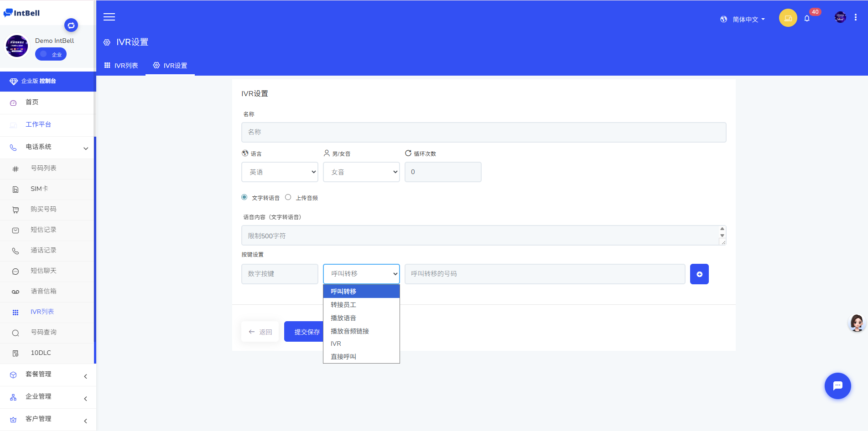Open the chat bubble floating button
The height and width of the screenshot is (431, 868).
point(837,386)
